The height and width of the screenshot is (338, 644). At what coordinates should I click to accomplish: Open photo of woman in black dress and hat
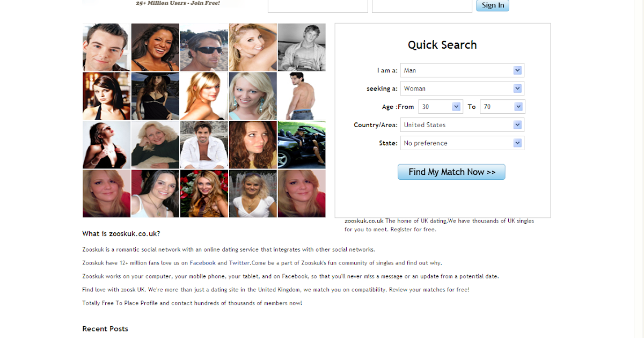(155, 96)
